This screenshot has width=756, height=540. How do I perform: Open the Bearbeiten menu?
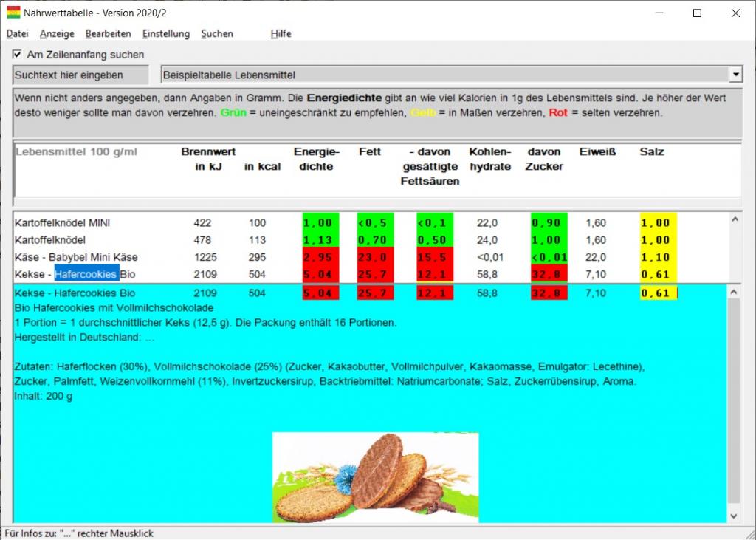pos(108,34)
